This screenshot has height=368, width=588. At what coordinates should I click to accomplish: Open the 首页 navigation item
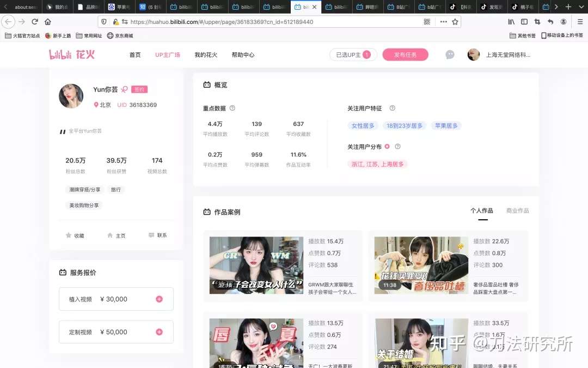click(135, 55)
